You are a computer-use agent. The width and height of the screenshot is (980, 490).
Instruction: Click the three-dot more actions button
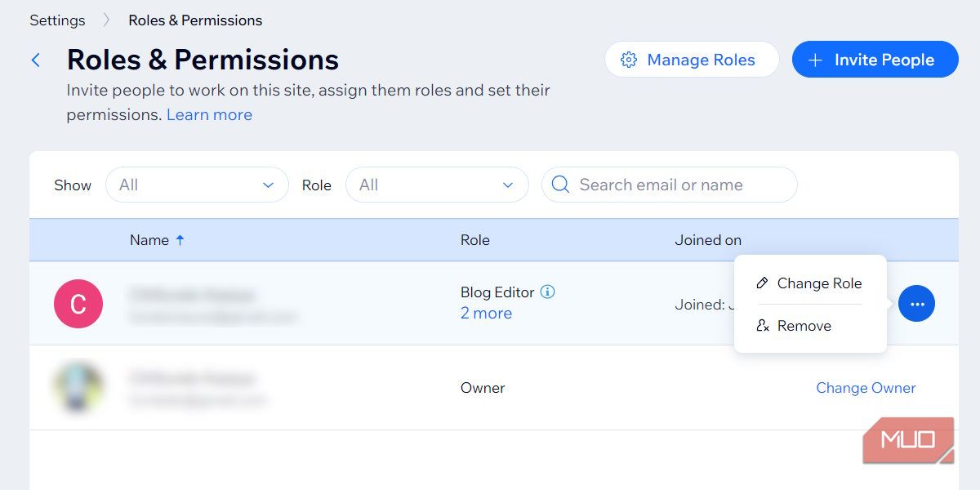(916, 304)
